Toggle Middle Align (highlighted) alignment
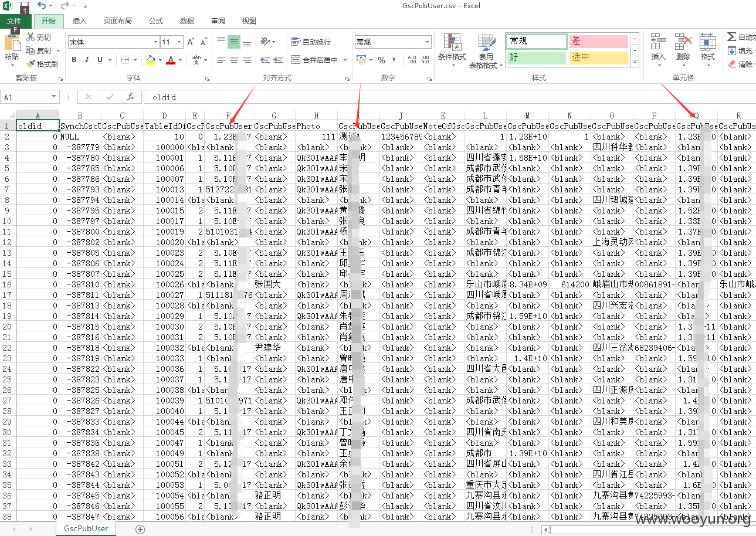Image resolution: width=756 pixels, height=536 pixels. click(234, 42)
